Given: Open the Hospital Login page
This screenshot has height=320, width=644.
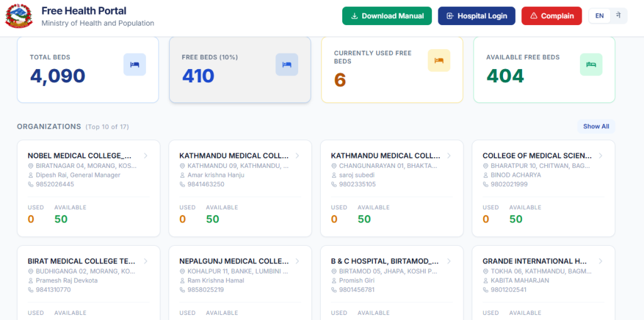Looking at the screenshot, I should tap(477, 16).
